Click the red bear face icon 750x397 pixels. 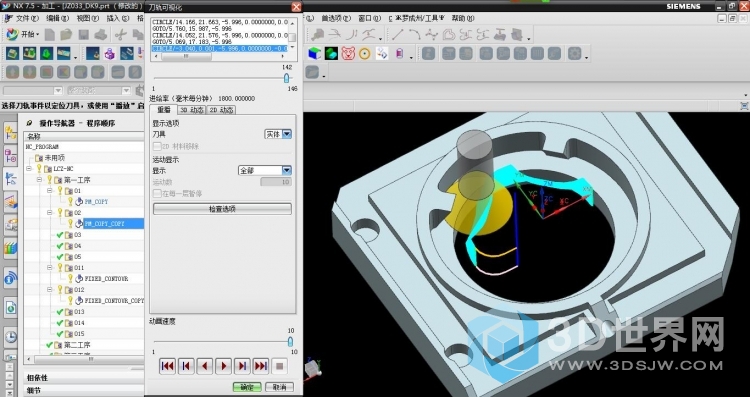[x=348, y=53]
